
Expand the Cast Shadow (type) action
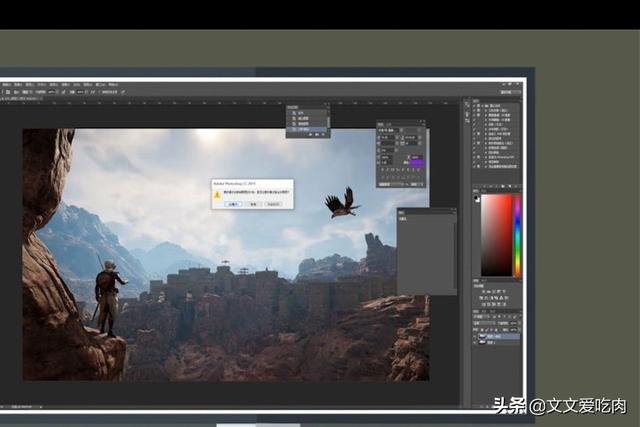486,125
